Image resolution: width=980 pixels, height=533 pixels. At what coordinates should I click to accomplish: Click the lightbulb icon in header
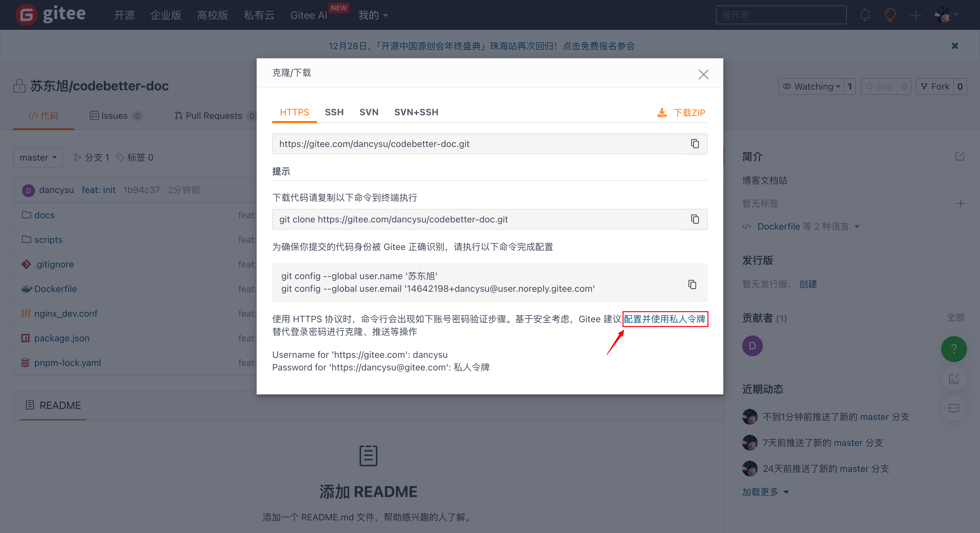(x=890, y=15)
